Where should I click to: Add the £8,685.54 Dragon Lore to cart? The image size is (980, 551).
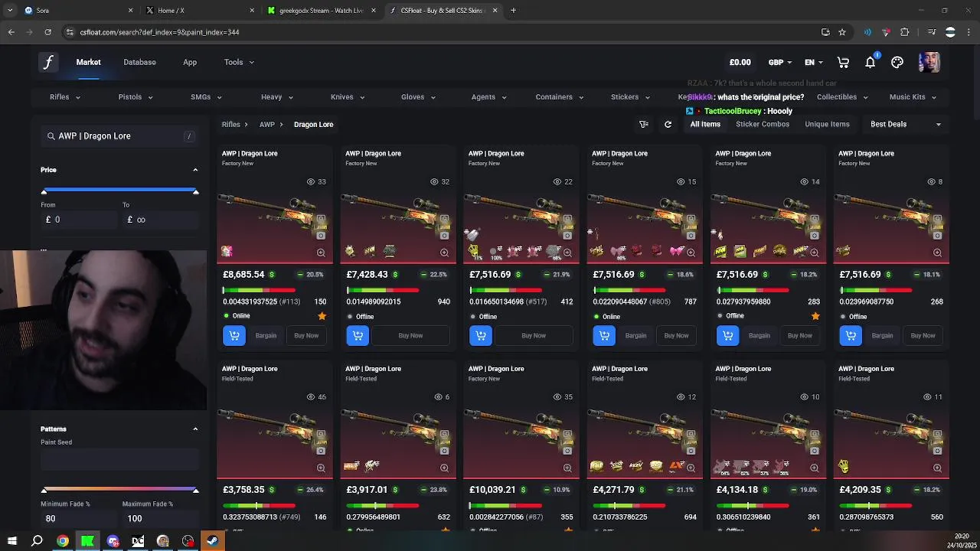point(234,335)
